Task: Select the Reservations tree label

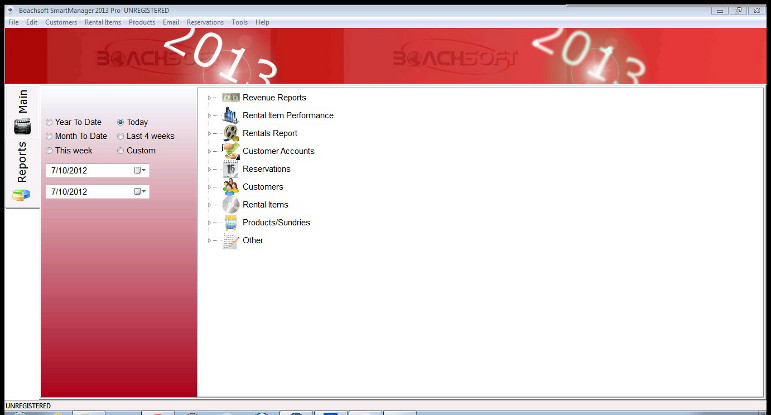Action: coord(267,169)
